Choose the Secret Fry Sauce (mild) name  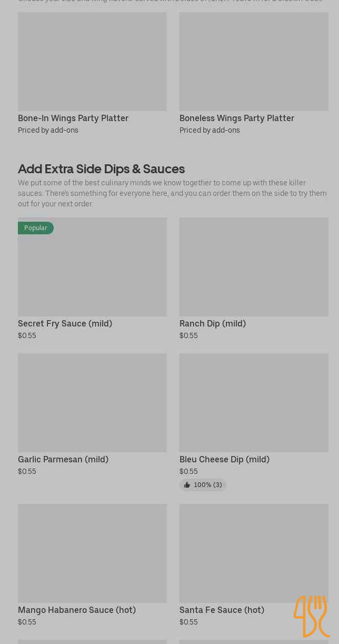click(65, 323)
